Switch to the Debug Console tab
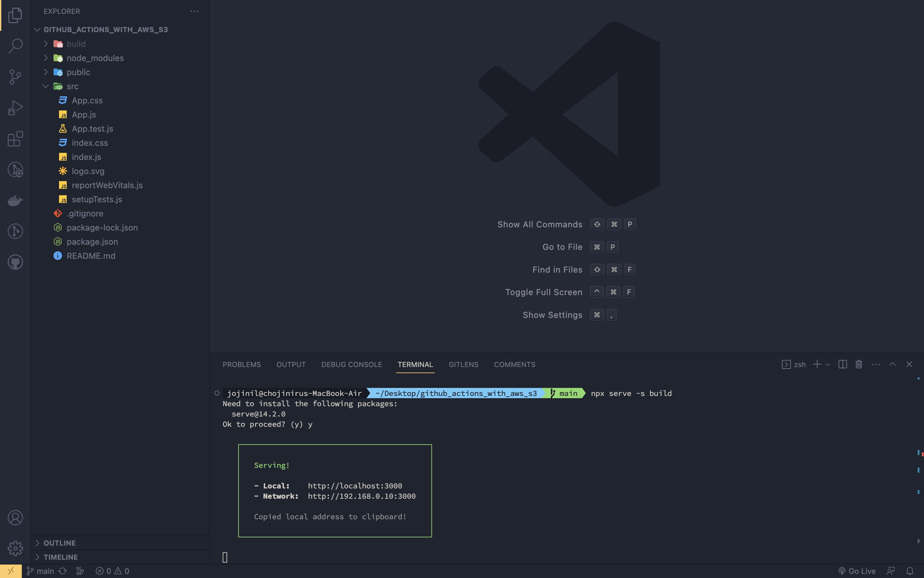This screenshot has width=924, height=578. pyautogui.click(x=352, y=365)
